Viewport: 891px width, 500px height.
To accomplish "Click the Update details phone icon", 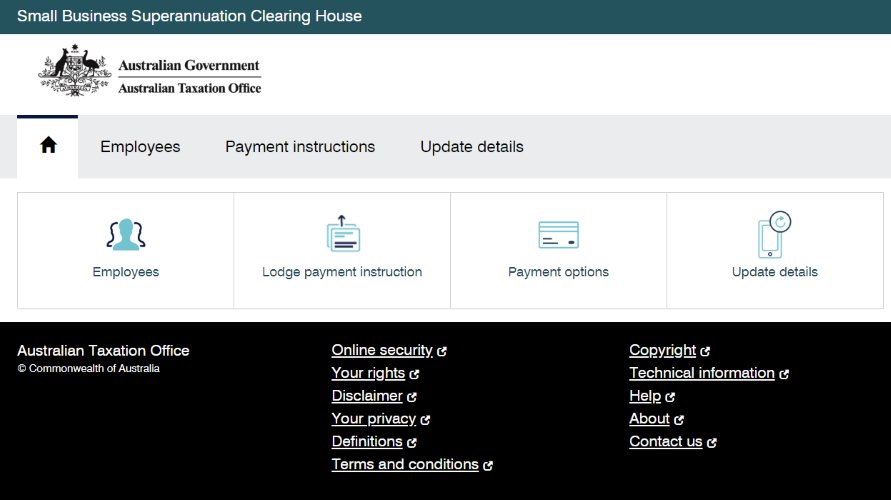I will pos(775,235).
